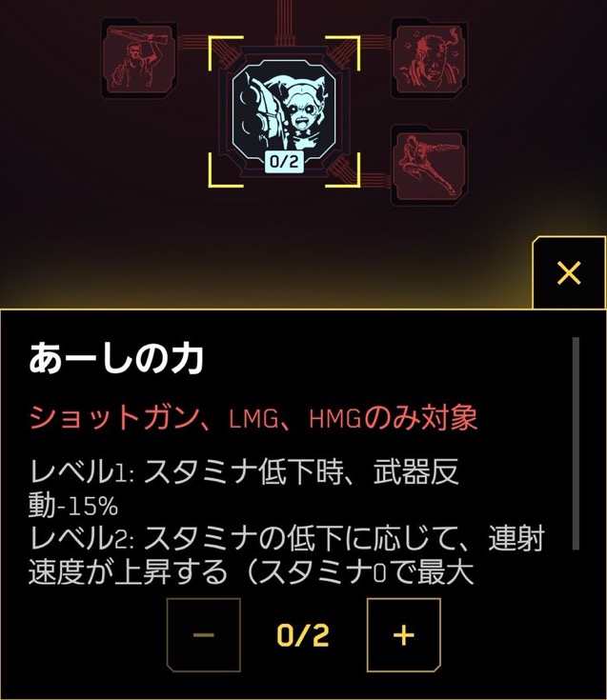Select the raised-shotgun man perk icon
This screenshot has width=607, height=700.
[x=139, y=58]
